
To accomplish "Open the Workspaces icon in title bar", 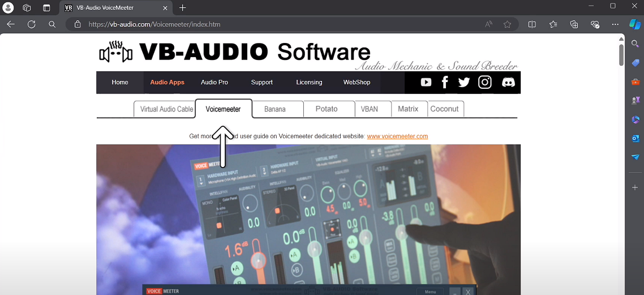I will click(27, 7).
